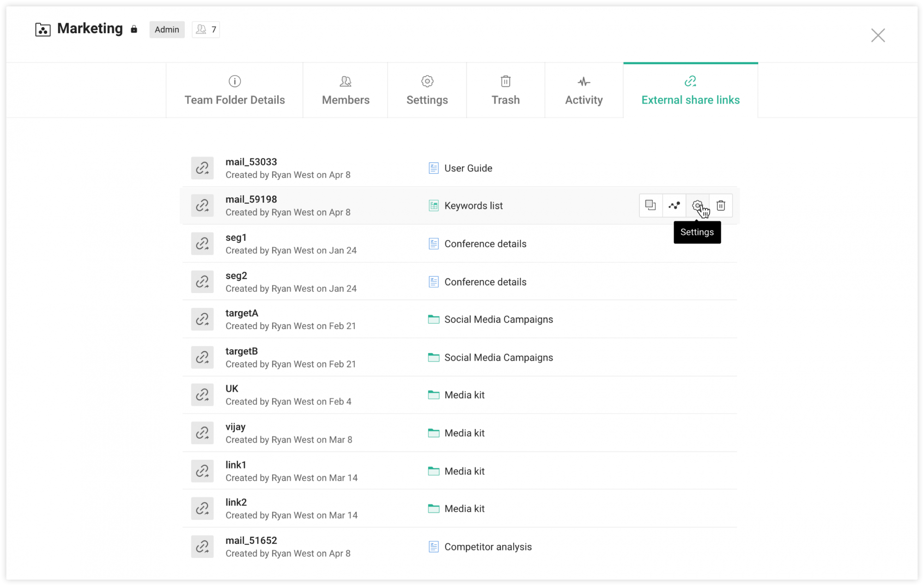Click the member count badge showing 7
Viewport: 924px width, 586px height.
coord(205,29)
